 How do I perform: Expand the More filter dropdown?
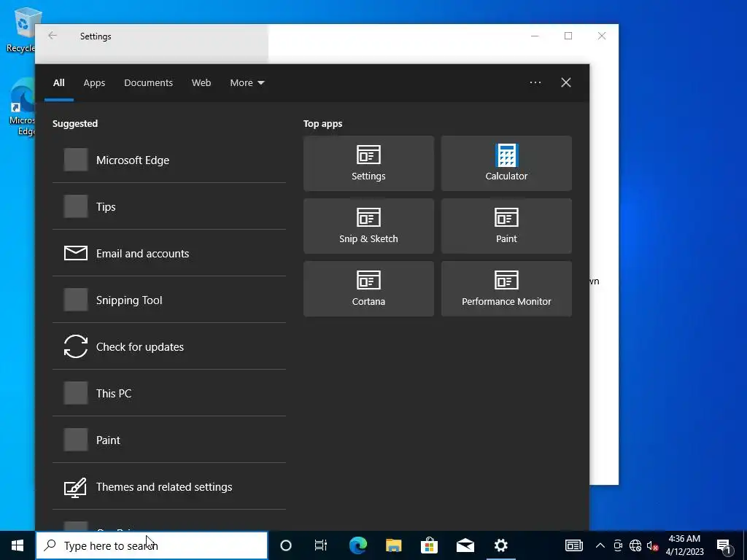247,83
